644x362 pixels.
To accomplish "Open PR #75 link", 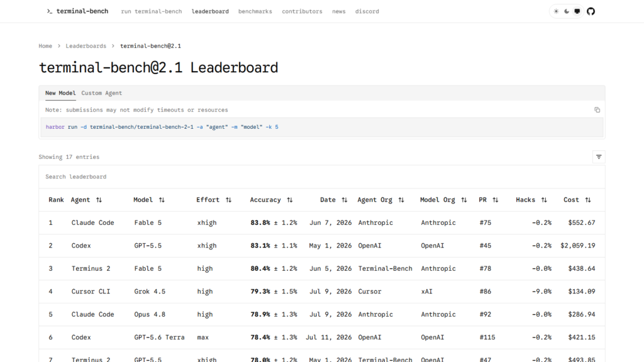I will tap(486, 223).
